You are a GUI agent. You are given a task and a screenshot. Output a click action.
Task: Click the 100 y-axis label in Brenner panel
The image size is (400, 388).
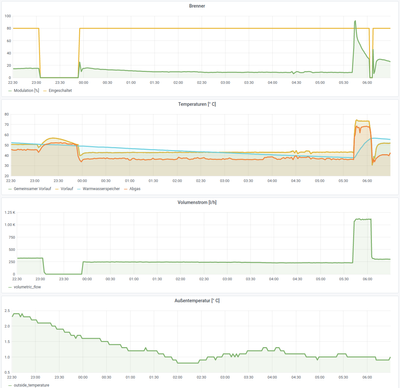point(7,16)
